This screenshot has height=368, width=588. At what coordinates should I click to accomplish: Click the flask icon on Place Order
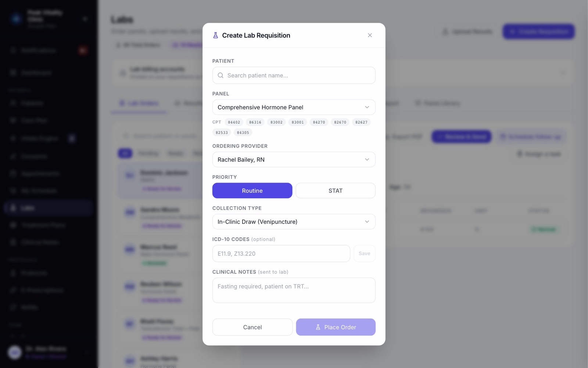point(318,327)
